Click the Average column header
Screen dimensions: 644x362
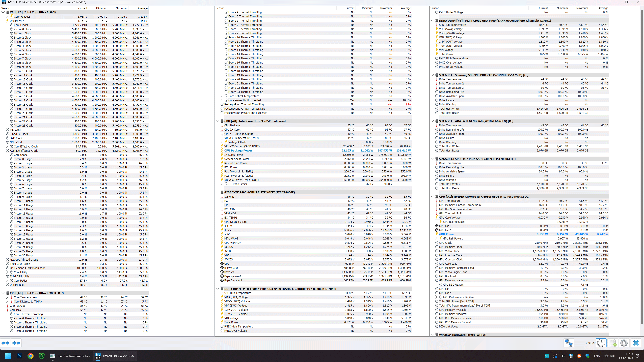(143, 8)
